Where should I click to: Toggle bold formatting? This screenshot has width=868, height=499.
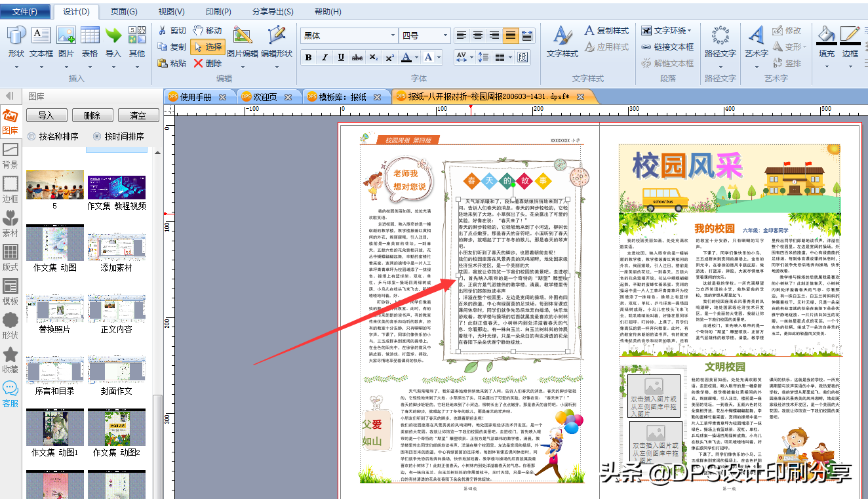(x=308, y=58)
